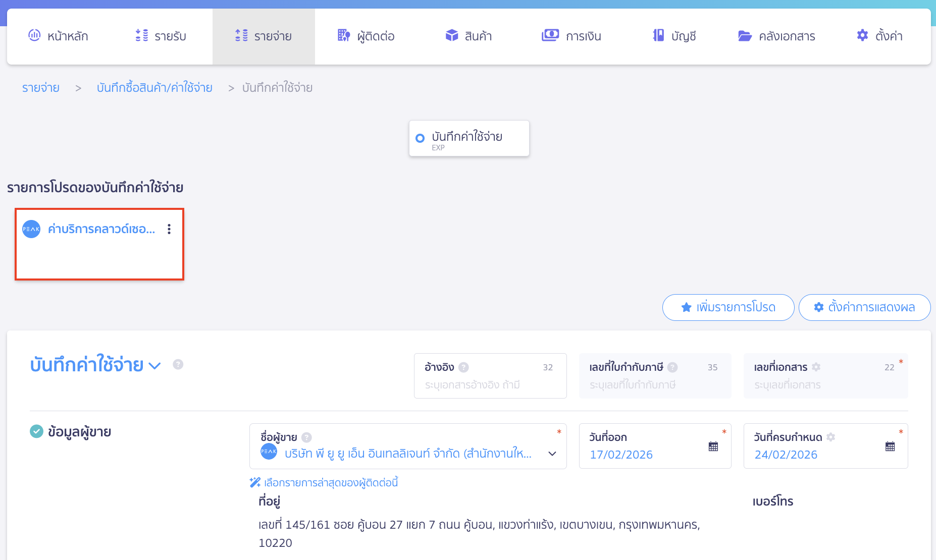
Task: Click help icon beside เลขที่ใบกำกับภาษี label
Action: 672,367
